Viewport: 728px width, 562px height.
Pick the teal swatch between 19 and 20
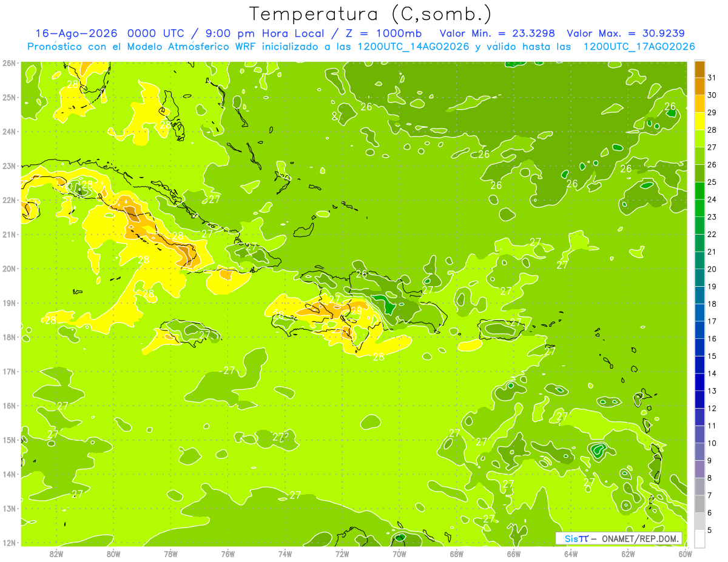699,278
